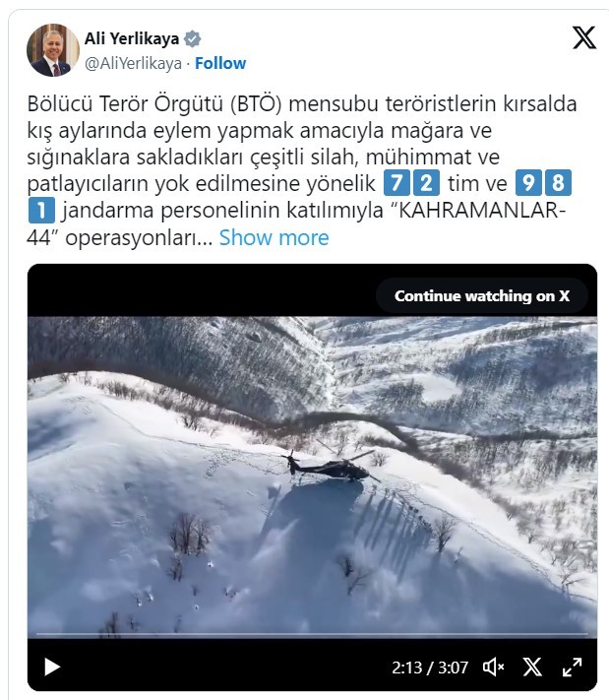Image resolution: width=609 pixels, height=700 pixels.
Task: Click the keycap 7 emoji
Action: coord(396,183)
